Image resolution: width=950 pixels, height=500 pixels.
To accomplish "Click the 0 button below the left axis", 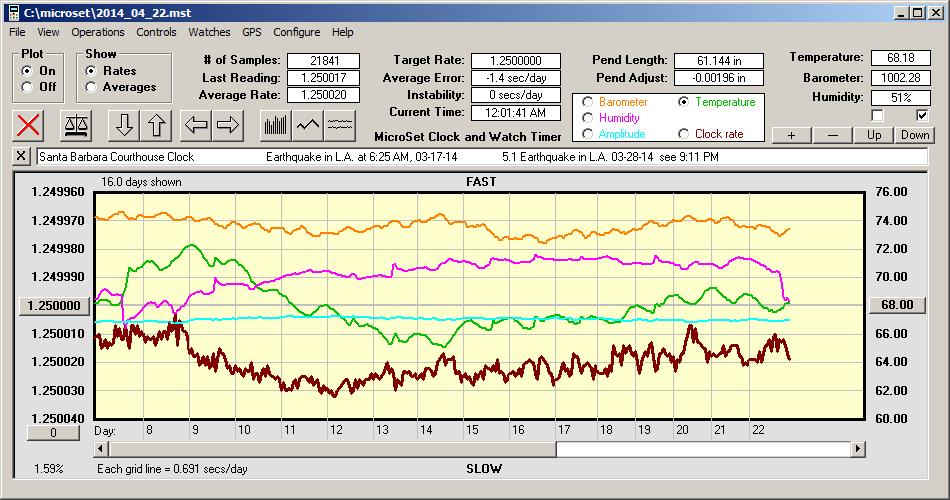I will click(x=53, y=433).
